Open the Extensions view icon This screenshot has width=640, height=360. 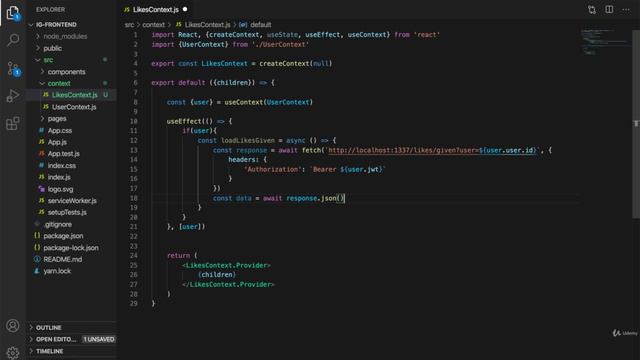(13, 123)
